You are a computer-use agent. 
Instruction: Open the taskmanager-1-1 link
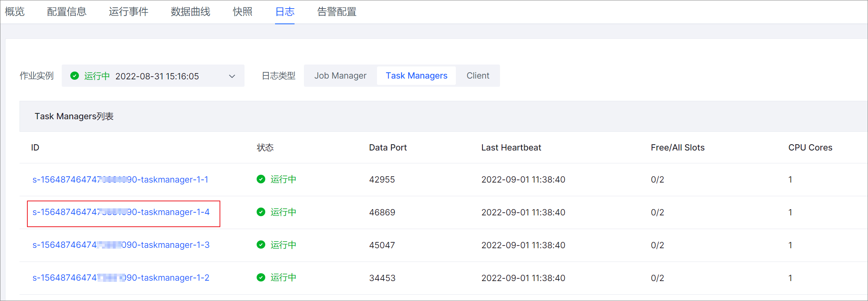click(120, 179)
